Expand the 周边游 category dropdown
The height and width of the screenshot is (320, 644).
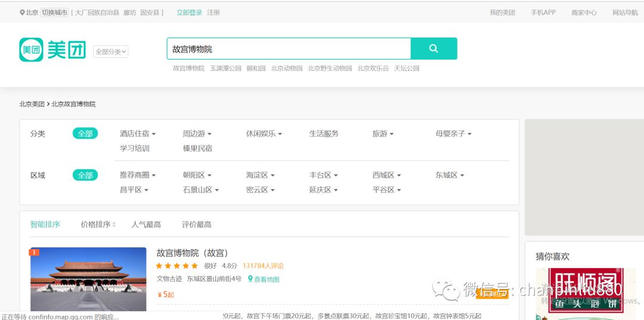pyautogui.click(x=197, y=133)
